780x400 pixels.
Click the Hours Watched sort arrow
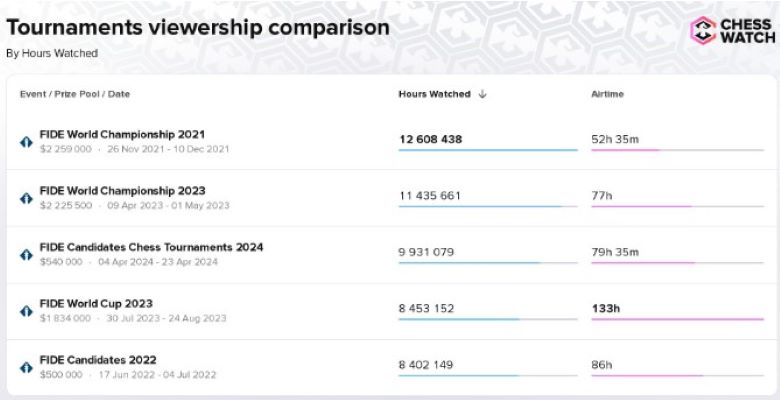[483, 94]
